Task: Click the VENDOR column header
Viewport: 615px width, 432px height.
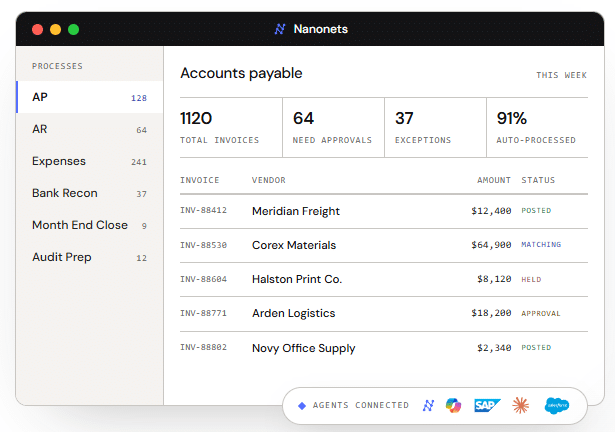Action: (269, 180)
